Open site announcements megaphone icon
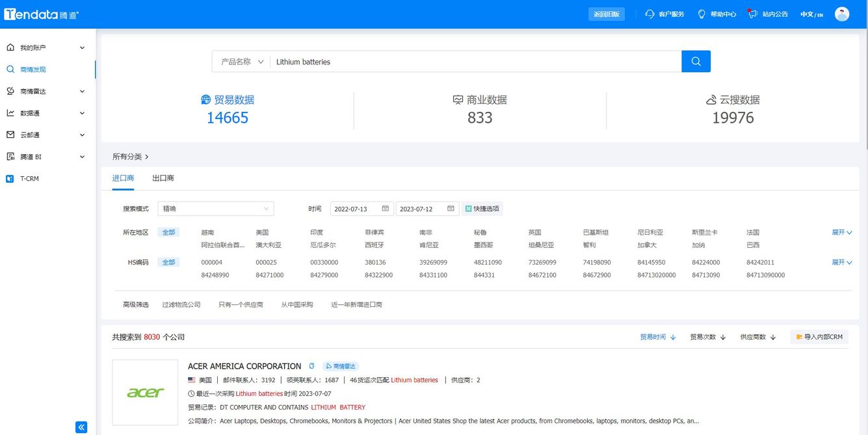The width and height of the screenshot is (868, 435). (753, 14)
